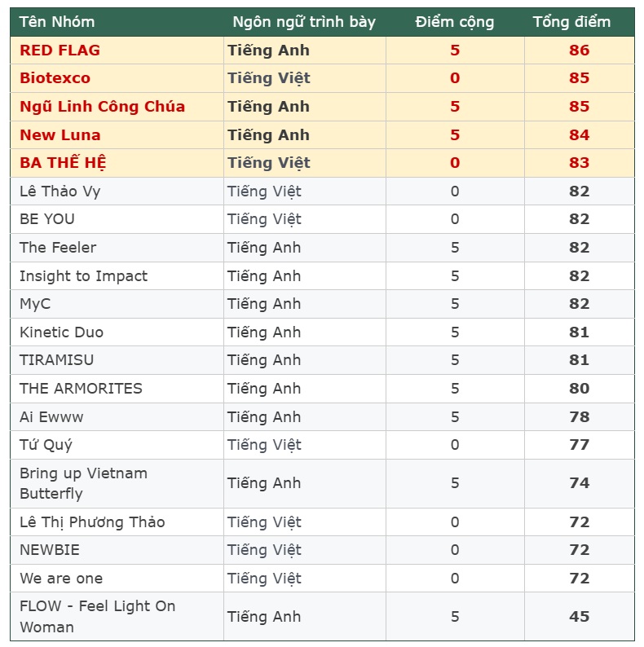Click the total score 45 cell
Image resolution: width=644 pixels, height=647 pixels.
[x=579, y=617]
